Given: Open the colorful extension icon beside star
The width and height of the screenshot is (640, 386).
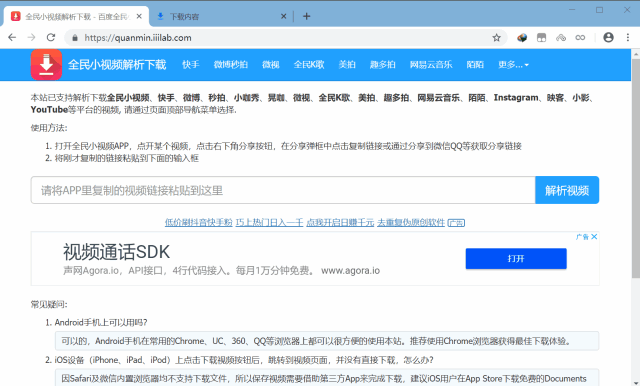Looking at the screenshot, I should (522, 38).
